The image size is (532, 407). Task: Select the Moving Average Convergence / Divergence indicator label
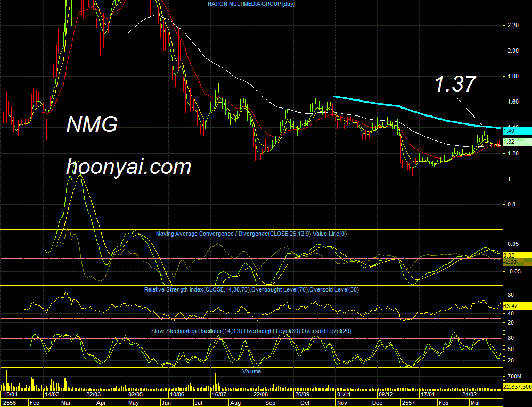251,234
